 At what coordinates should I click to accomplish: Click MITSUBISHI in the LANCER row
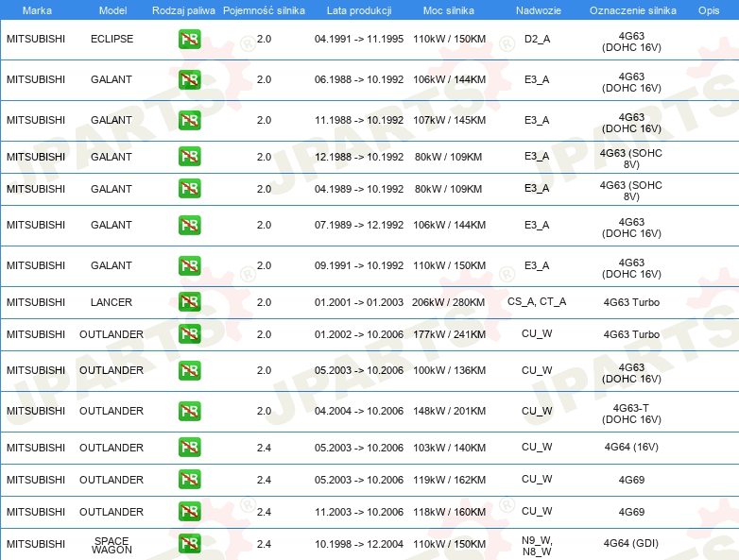(x=36, y=302)
